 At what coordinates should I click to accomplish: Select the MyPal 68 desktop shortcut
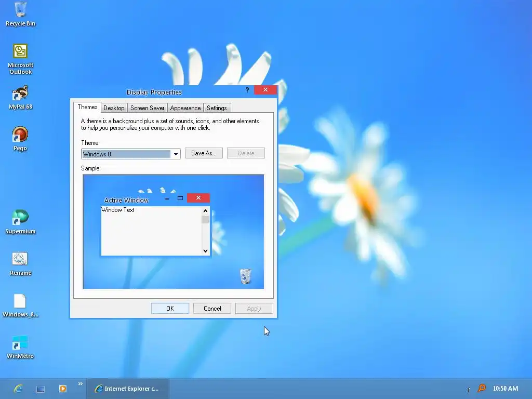pos(20,97)
